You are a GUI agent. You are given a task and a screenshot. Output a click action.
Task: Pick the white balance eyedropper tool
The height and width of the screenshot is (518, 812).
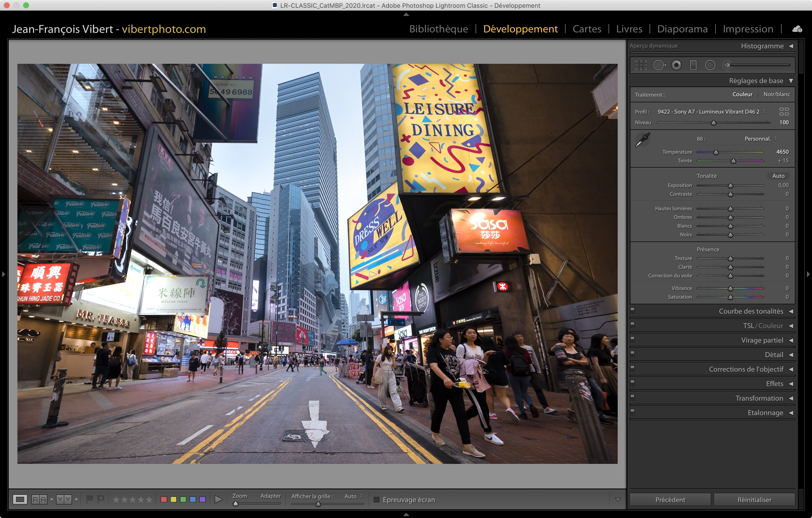[x=643, y=139]
